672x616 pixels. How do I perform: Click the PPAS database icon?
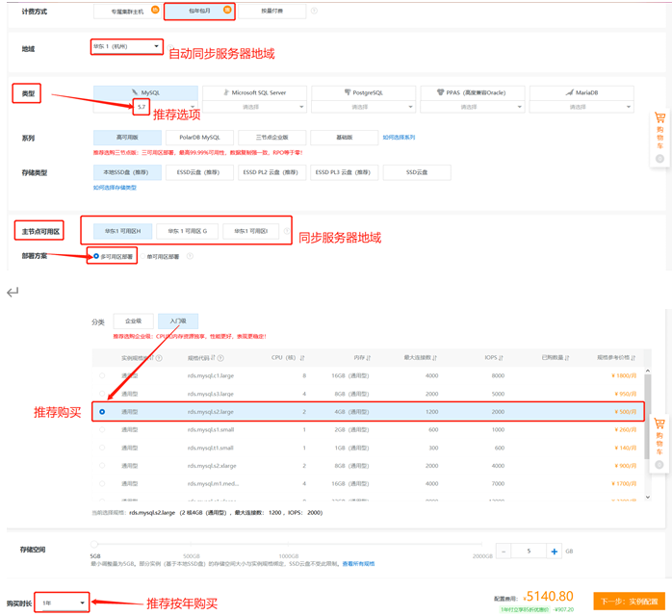(x=440, y=92)
